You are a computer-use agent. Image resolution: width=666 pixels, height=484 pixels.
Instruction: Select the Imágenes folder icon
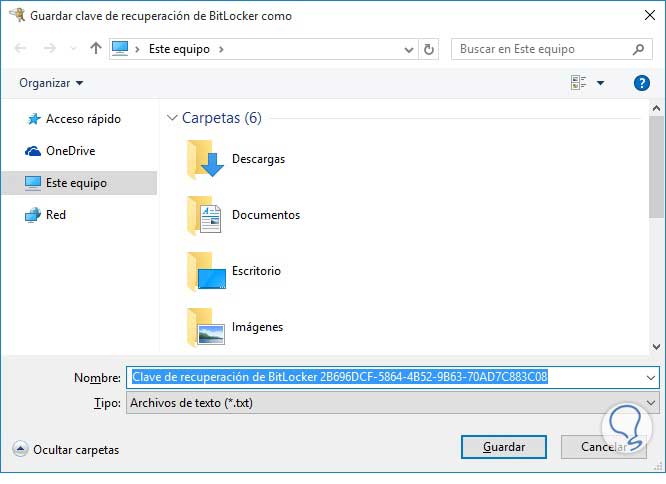point(206,327)
